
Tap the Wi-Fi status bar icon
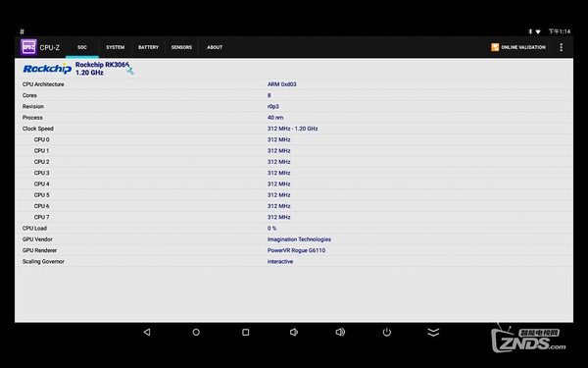pyautogui.click(x=538, y=31)
